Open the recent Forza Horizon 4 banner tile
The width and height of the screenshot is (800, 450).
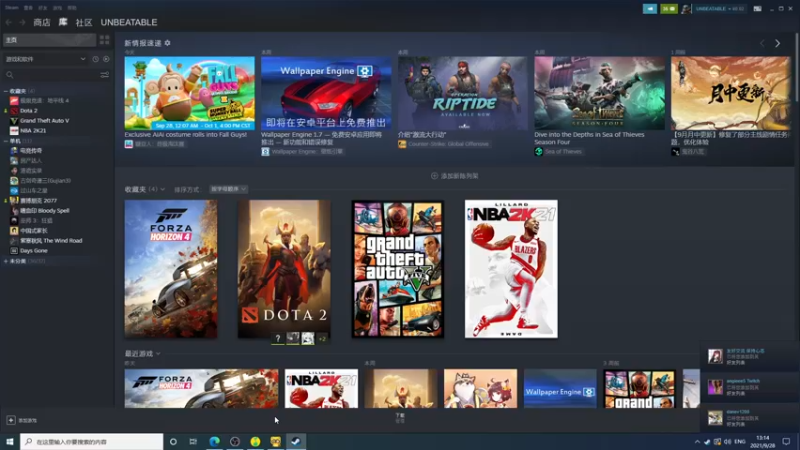(x=202, y=389)
